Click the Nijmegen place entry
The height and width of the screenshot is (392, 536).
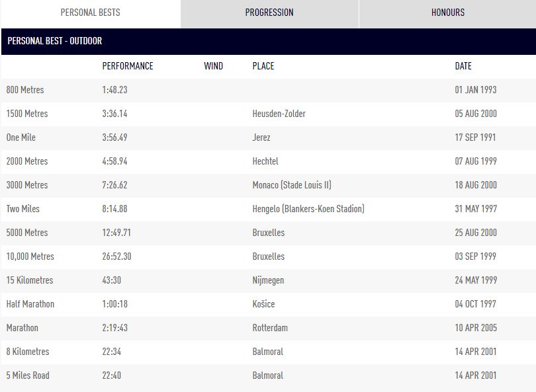(268, 280)
